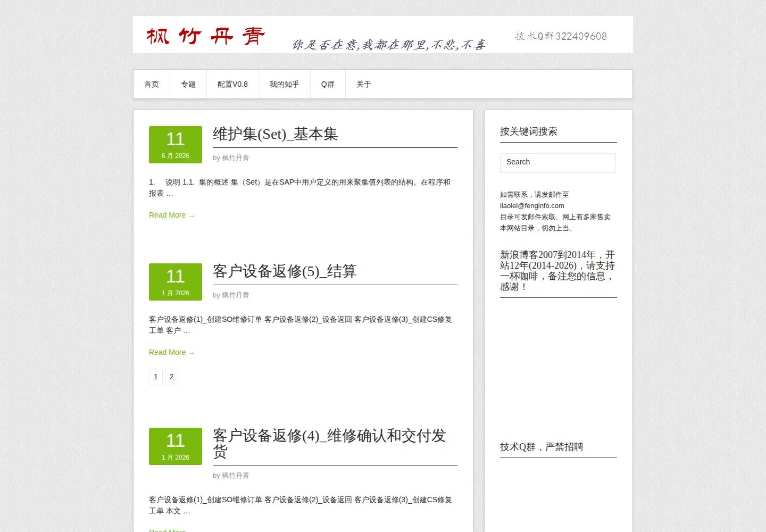Viewport: 766px width, 532px height.
Task: Click the 枫竹丹青 site logo
Action: point(205,36)
